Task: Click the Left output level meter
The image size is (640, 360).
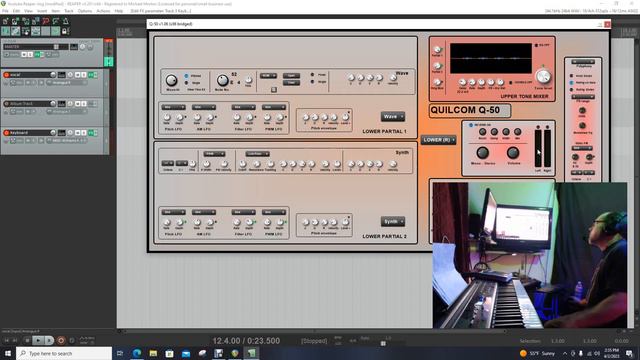Action: 538,148
